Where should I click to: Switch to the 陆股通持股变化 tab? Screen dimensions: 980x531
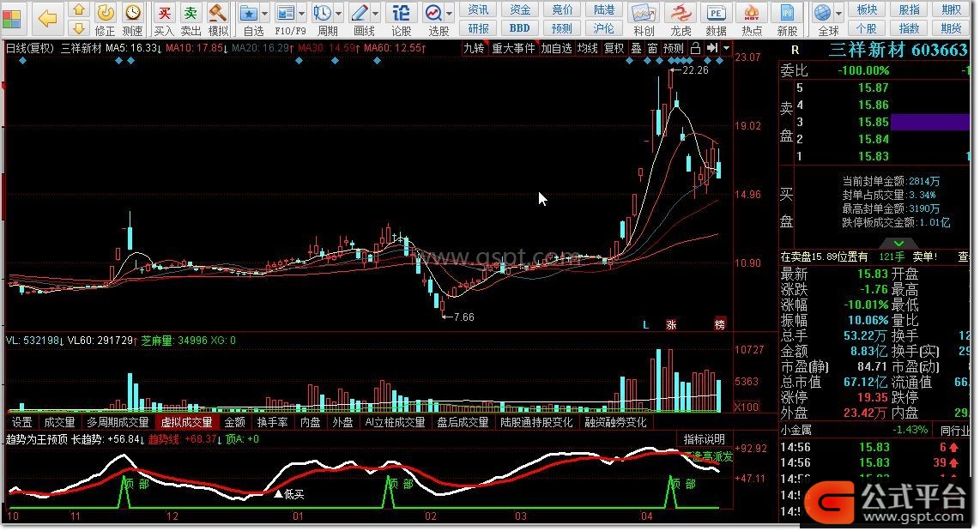pos(536,422)
